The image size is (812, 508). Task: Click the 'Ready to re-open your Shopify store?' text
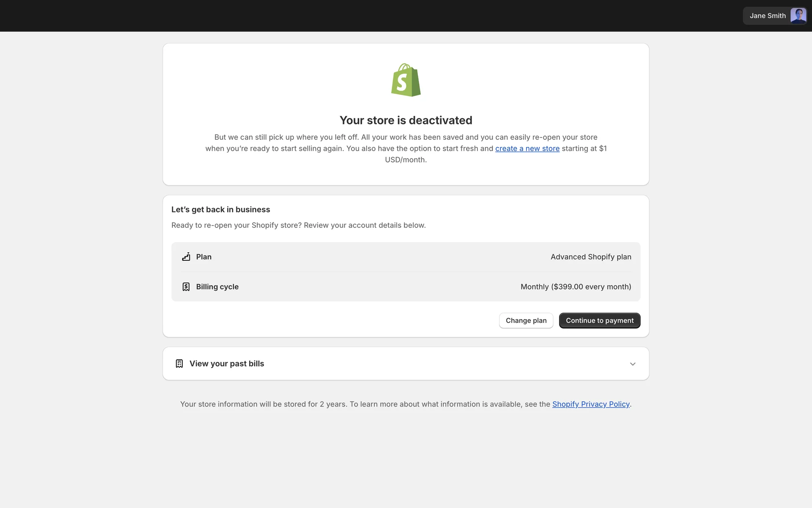click(298, 225)
